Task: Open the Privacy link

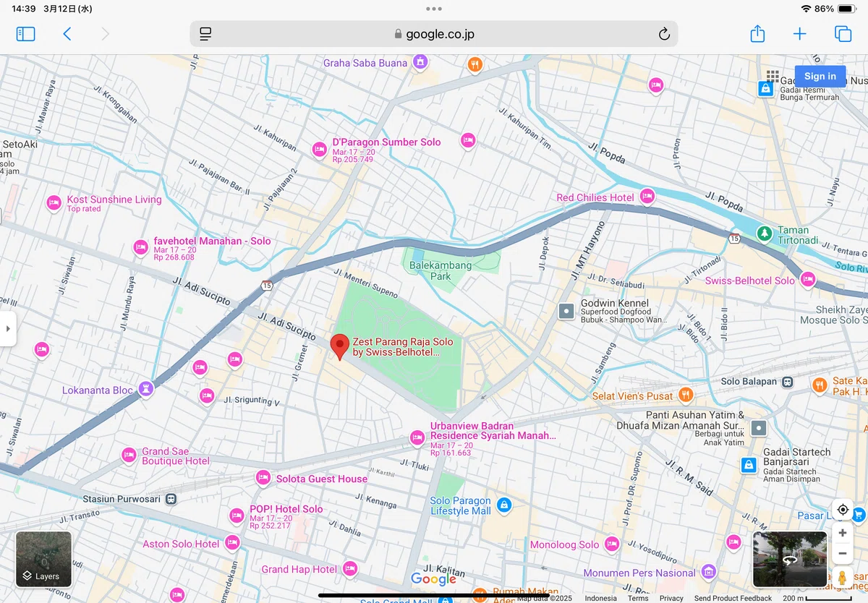Action: pos(671,598)
